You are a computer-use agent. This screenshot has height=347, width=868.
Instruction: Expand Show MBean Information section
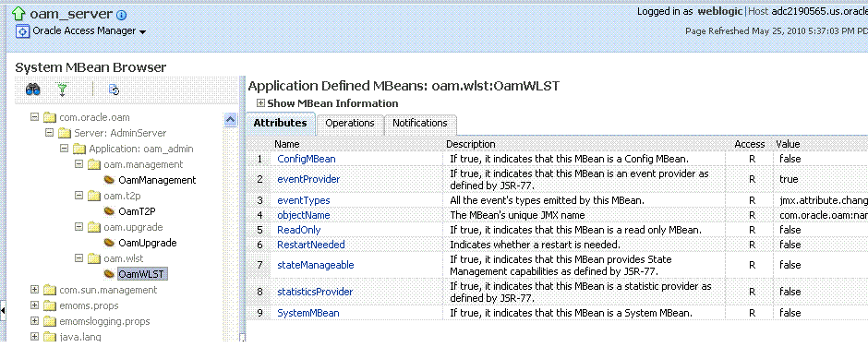tap(260, 103)
